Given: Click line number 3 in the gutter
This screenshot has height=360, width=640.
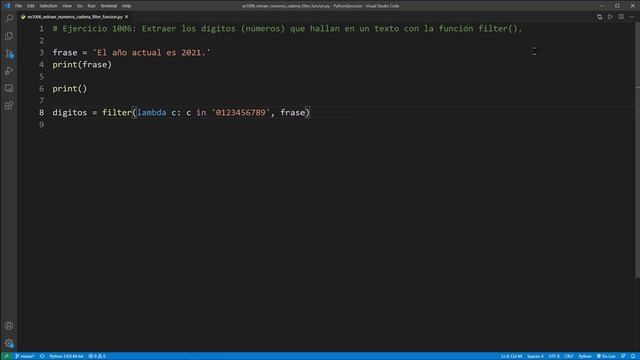Looking at the screenshot, I should (x=41, y=53).
